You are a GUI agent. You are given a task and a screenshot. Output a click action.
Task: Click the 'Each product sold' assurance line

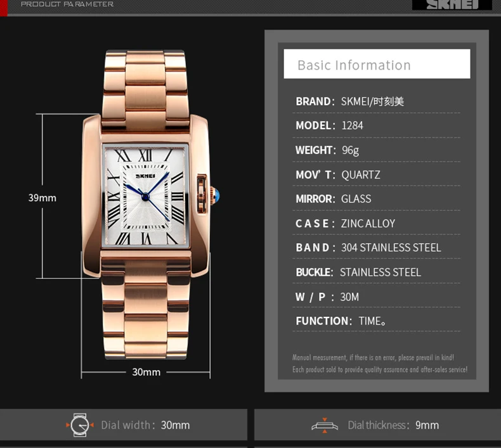[x=380, y=369]
